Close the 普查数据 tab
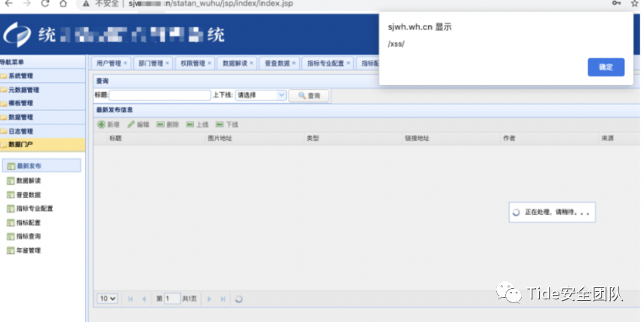Image resolution: width=644 pixels, height=322 pixels. pos(294,63)
